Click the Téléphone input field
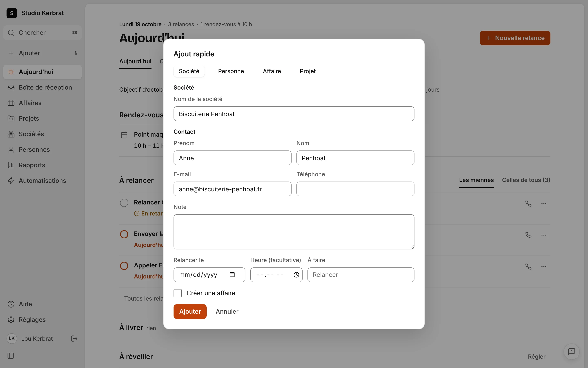This screenshot has height=368, width=588. [x=355, y=189]
